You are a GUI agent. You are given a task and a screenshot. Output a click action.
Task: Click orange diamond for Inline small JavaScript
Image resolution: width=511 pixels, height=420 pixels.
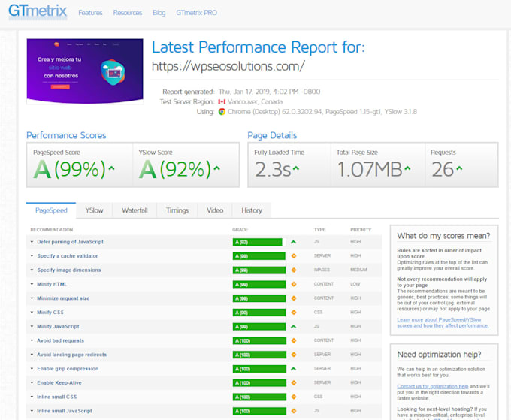[x=294, y=411]
